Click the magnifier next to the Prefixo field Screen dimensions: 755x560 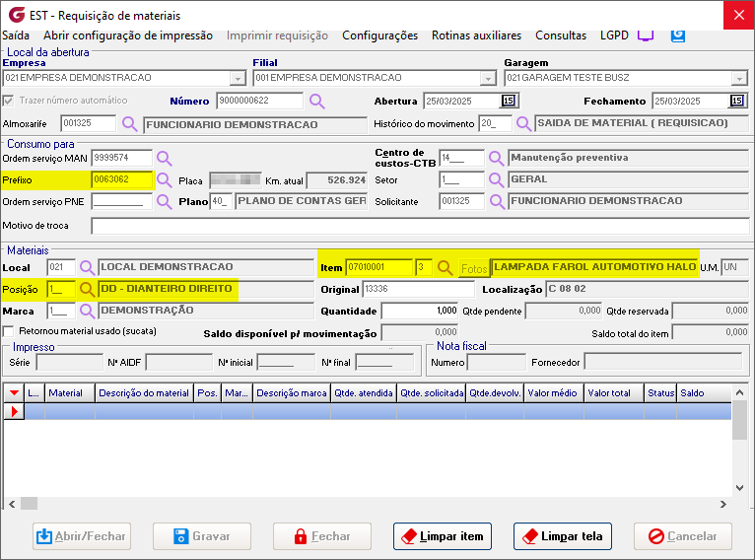pos(164,180)
